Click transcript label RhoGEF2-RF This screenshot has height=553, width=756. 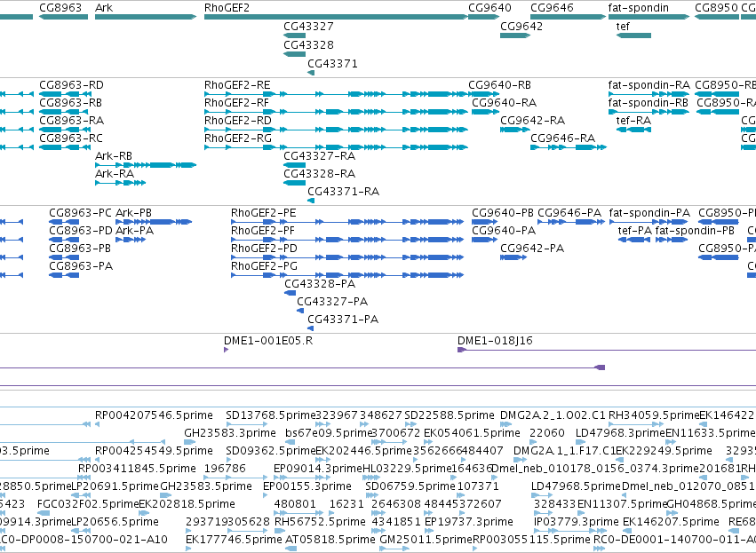[236, 103]
